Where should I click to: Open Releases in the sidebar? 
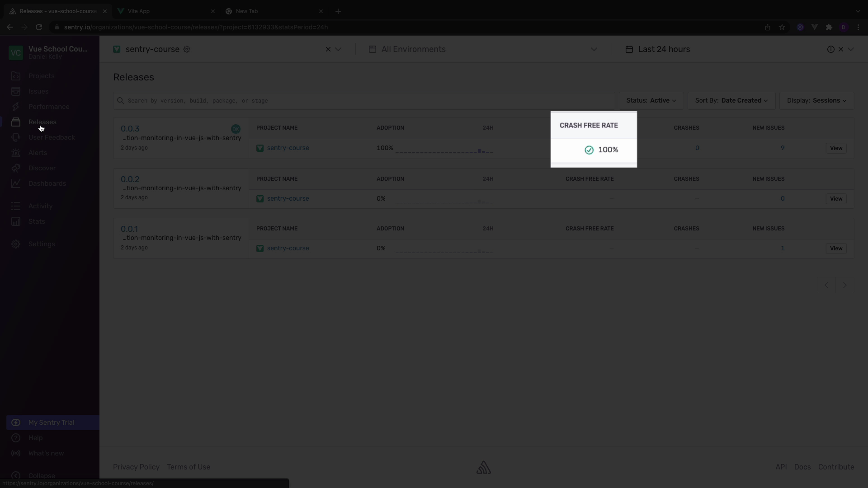[x=42, y=122]
